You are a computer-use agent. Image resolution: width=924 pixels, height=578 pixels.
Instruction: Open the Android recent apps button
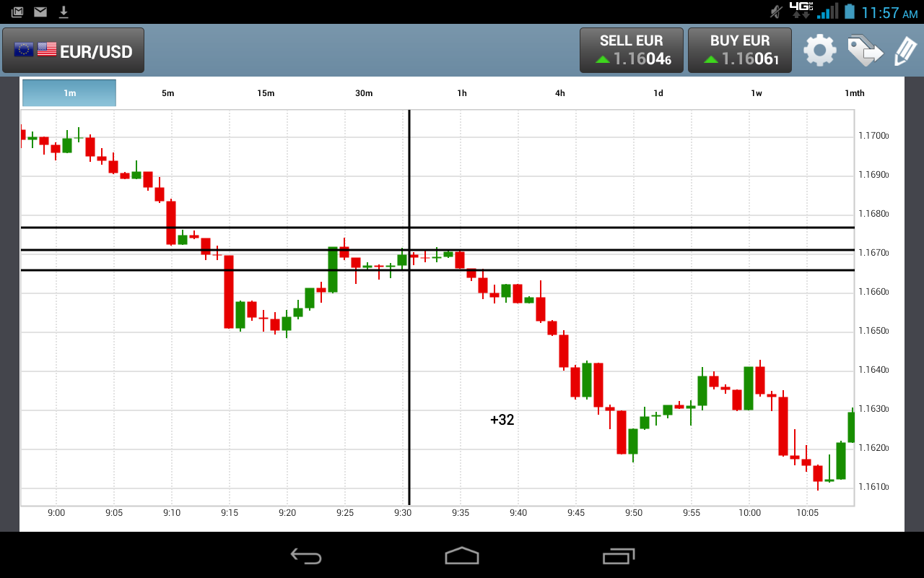tap(619, 556)
